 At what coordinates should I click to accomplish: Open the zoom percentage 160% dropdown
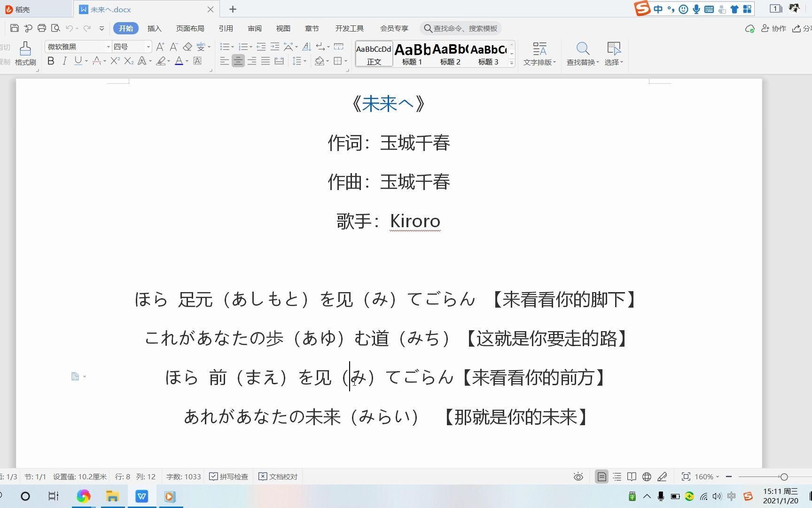(718, 477)
